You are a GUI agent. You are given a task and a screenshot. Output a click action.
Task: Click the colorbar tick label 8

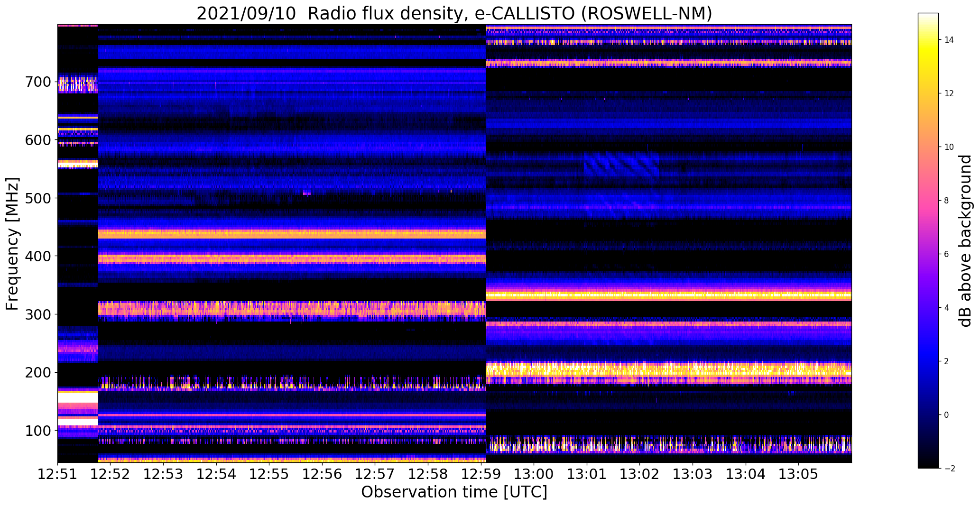(947, 201)
